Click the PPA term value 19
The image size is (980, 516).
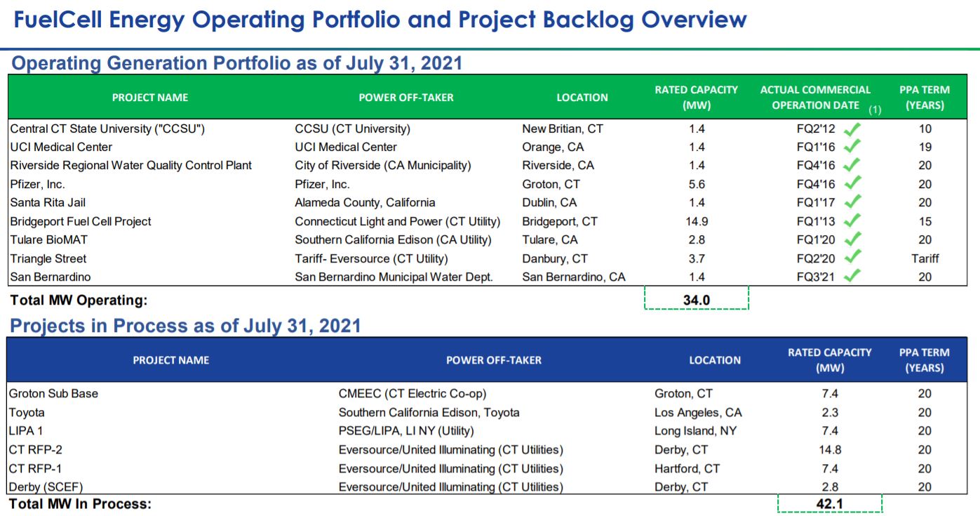(x=925, y=147)
